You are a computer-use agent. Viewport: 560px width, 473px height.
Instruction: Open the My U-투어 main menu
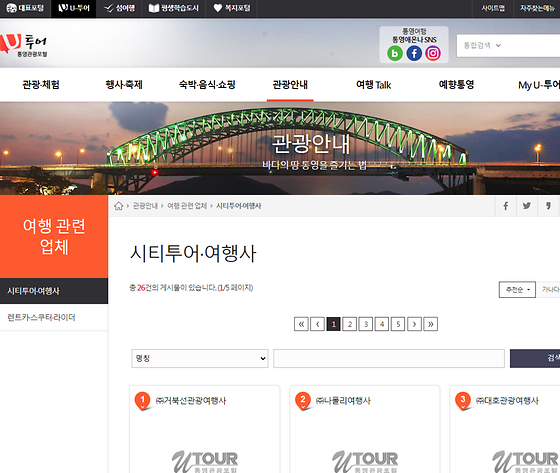tap(539, 85)
